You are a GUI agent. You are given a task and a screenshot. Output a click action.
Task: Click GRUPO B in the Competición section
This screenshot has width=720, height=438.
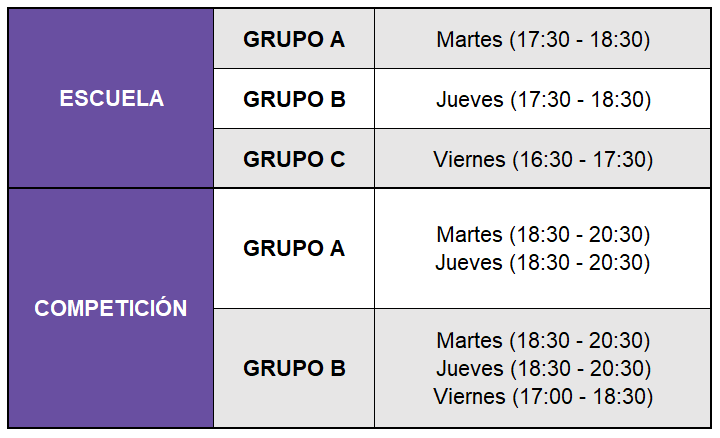294,368
